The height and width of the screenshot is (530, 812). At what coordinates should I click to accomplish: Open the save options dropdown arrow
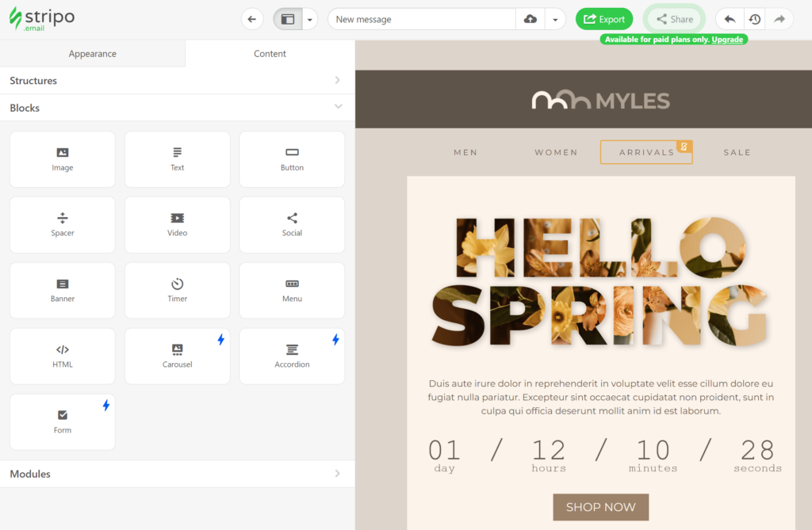click(x=553, y=18)
